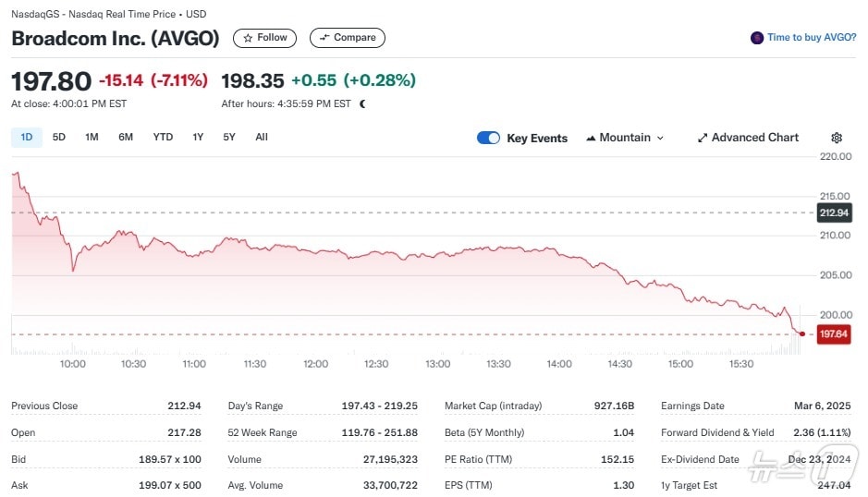This screenshot has height=497, width=868.
Task: Click the chart settings gear icon
Action: tap(837, 138)
